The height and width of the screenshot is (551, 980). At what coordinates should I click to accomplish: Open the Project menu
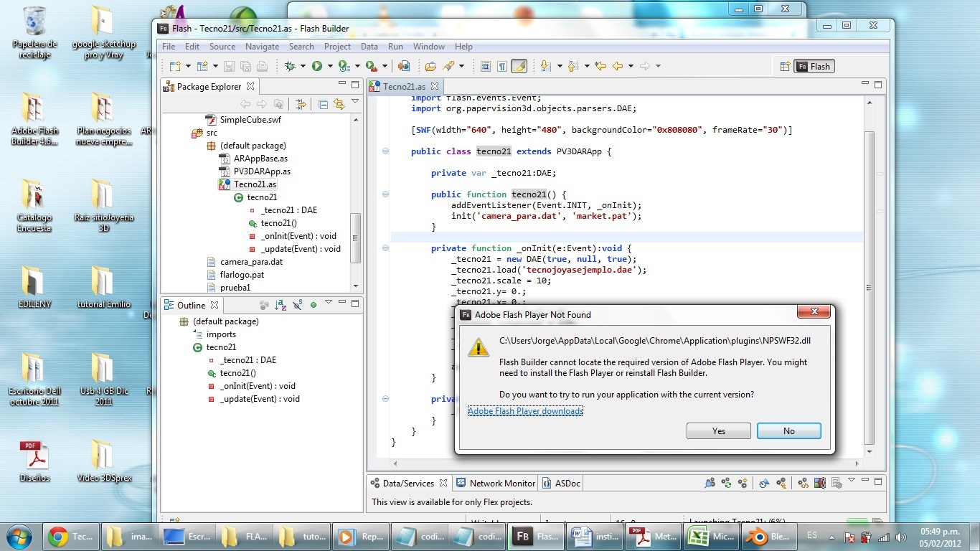click(337, 46)
